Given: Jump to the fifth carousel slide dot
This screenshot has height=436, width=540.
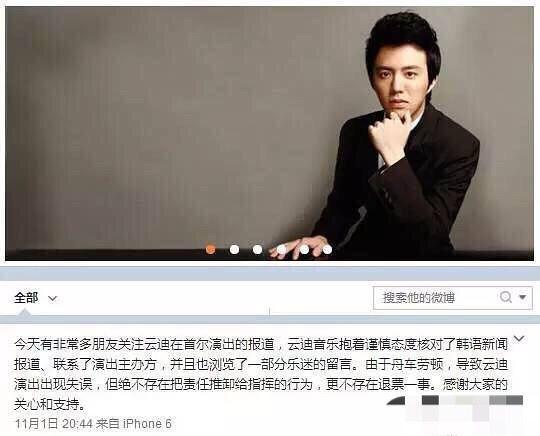Looking at the screenshot, I should click(x=304, y=249).
